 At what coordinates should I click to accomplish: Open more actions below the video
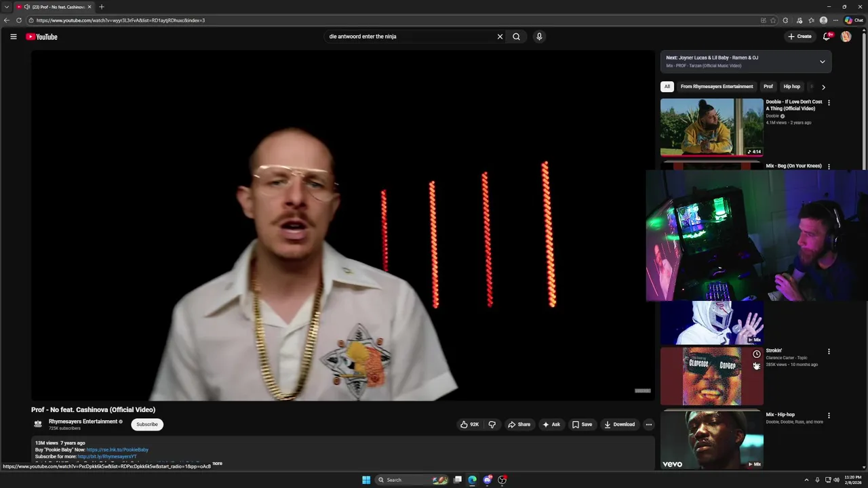648,424
